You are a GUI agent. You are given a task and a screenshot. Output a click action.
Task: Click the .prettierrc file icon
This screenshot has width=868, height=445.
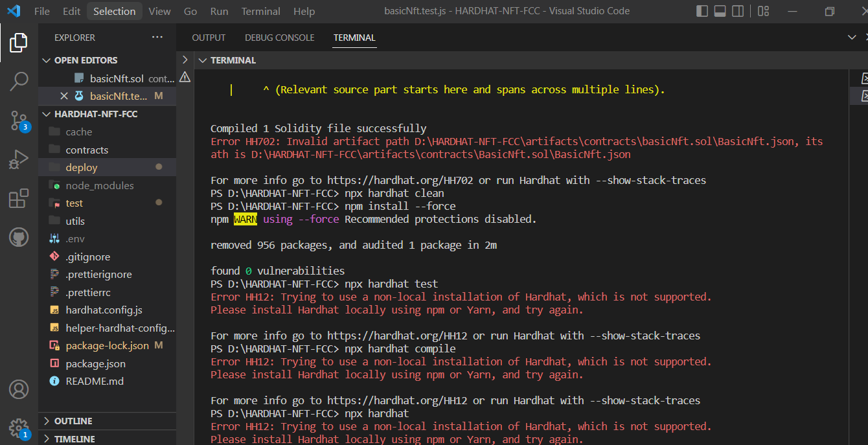54,292
